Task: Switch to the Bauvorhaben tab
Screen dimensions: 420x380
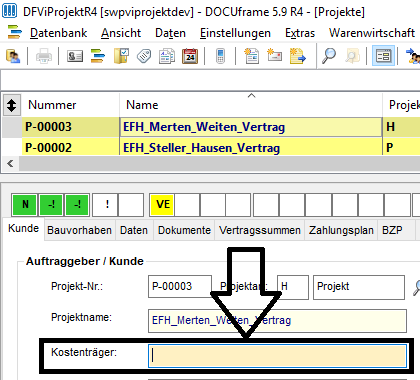Action: click(79, 230)
